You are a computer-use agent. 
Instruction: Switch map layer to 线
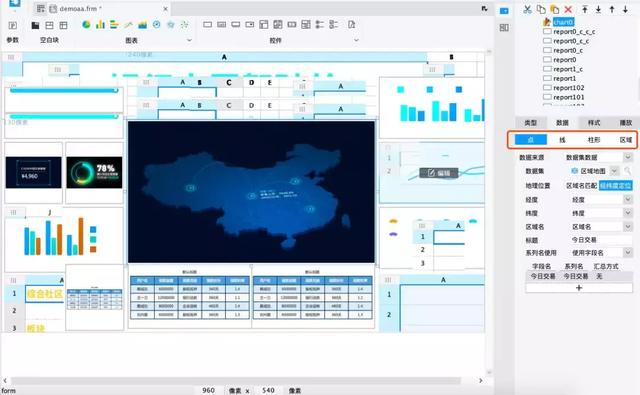(x=562, y=140)
